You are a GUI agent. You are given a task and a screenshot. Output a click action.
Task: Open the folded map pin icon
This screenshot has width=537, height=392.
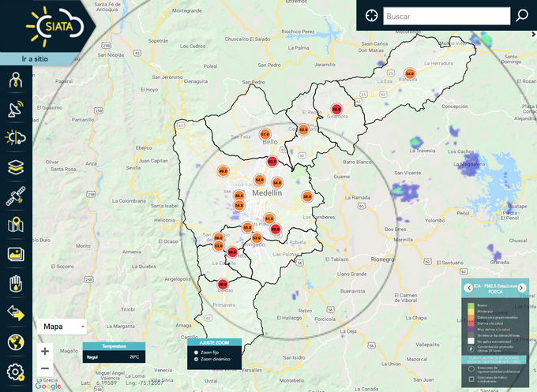coord(16,226)
